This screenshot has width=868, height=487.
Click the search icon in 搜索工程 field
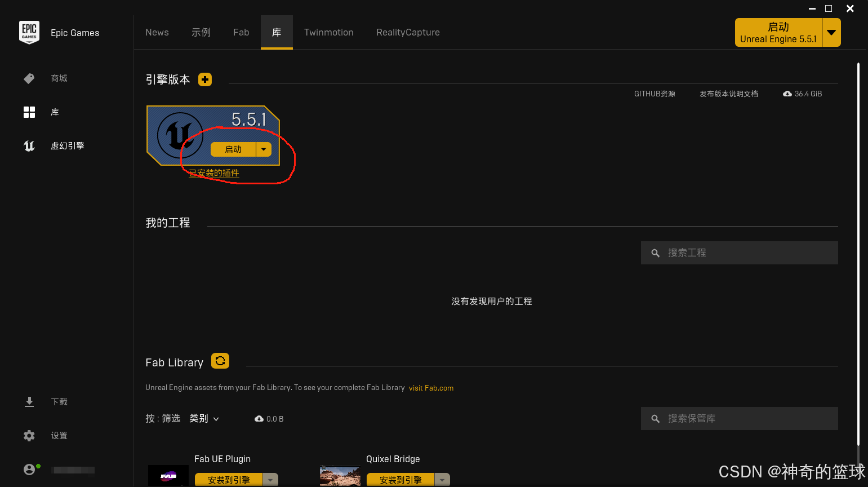655,253
